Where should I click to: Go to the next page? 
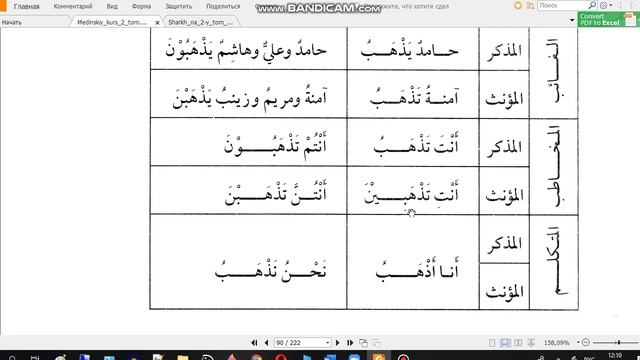coord(338,343)
